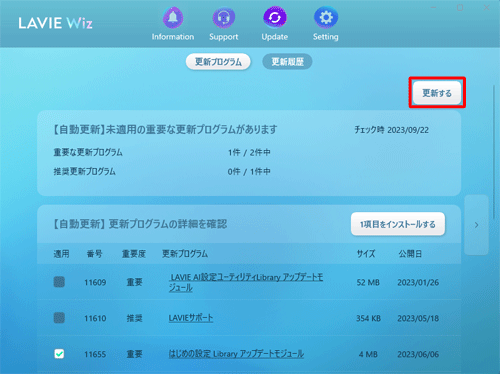The height and width of the screenshot is (374, 500).
Task: Click the 0件 / 1件中 count
Action: click(249, 172)
